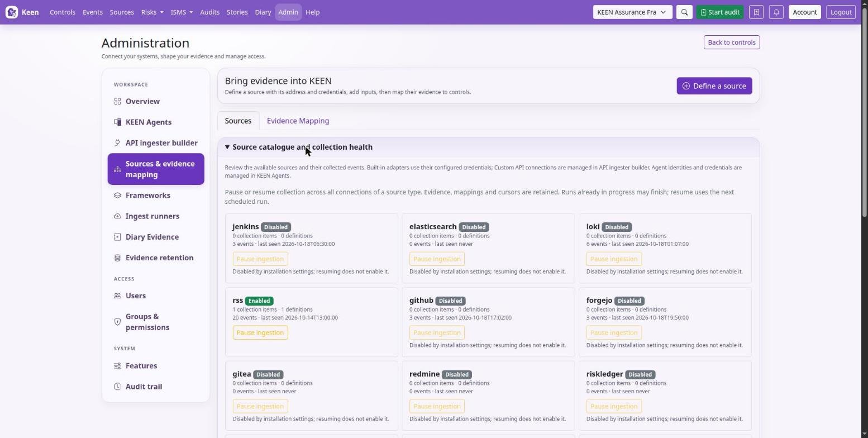This screenshot has width=868, height=438.
Task: Click Define a source button
Action: (714, 86)
